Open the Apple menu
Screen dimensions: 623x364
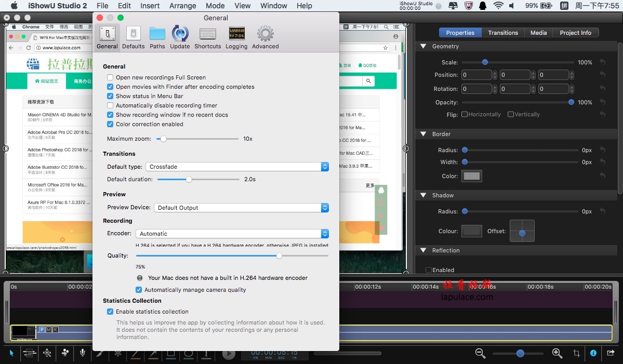tap(15, 6)
